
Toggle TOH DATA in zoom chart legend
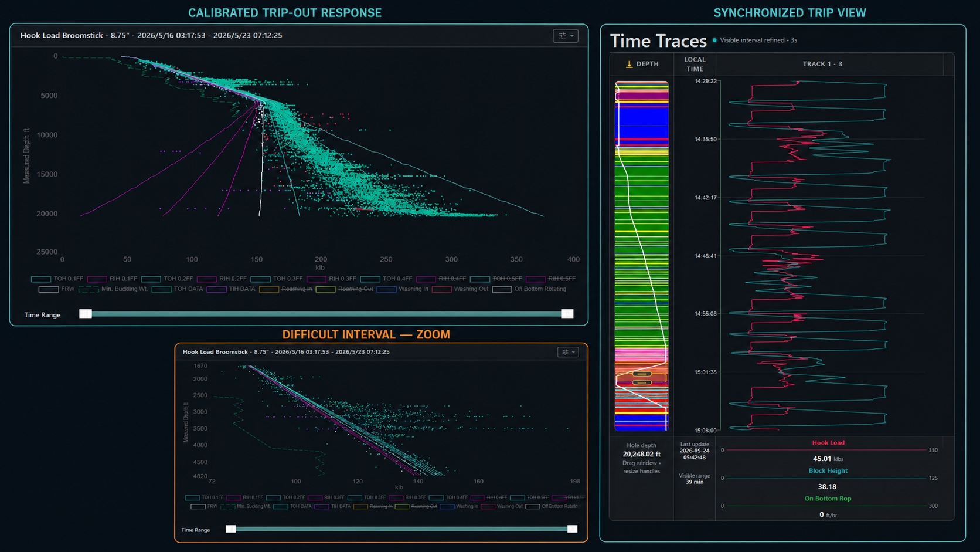[x=292, y=507]
